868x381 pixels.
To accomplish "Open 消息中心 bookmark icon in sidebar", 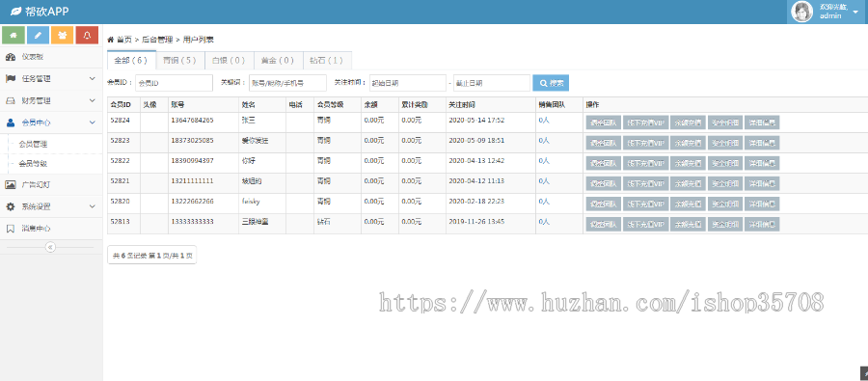I will [x=10, y=229].
